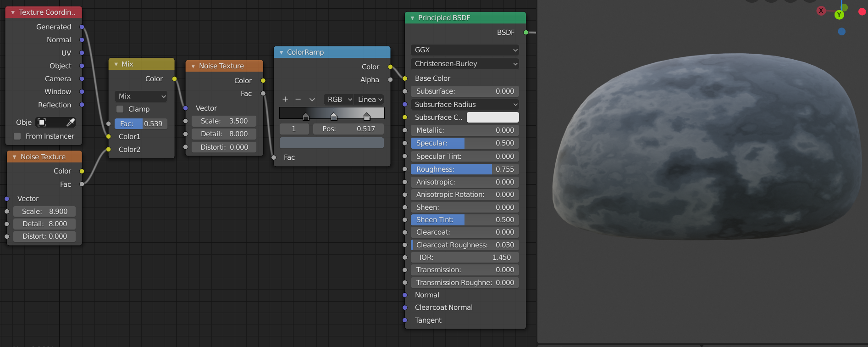Collapse the lower Noise Texture node with Scale 8.900

point(15,157)
